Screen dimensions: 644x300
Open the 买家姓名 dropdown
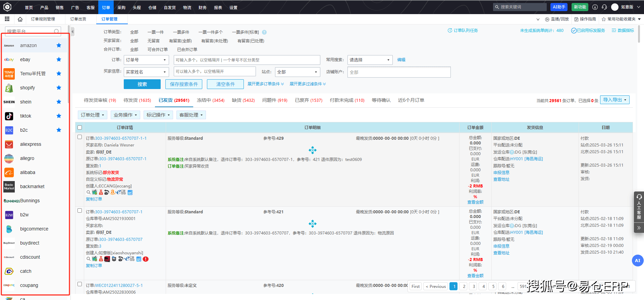point(146,72)
